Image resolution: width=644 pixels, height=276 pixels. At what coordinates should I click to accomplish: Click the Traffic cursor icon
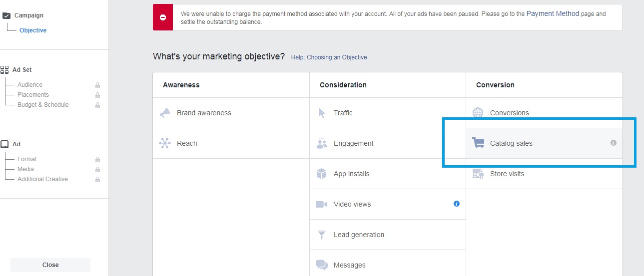coord(322,113)
